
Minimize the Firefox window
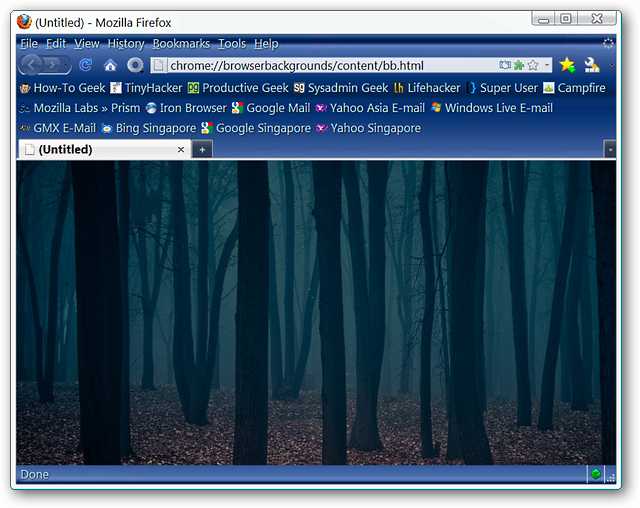543,19
